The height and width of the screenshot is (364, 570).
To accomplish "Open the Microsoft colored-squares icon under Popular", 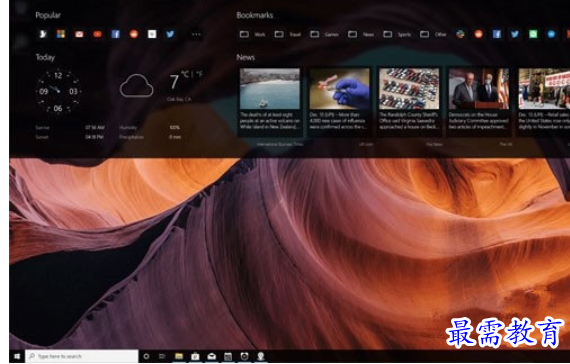I will (x=61, y=34).
